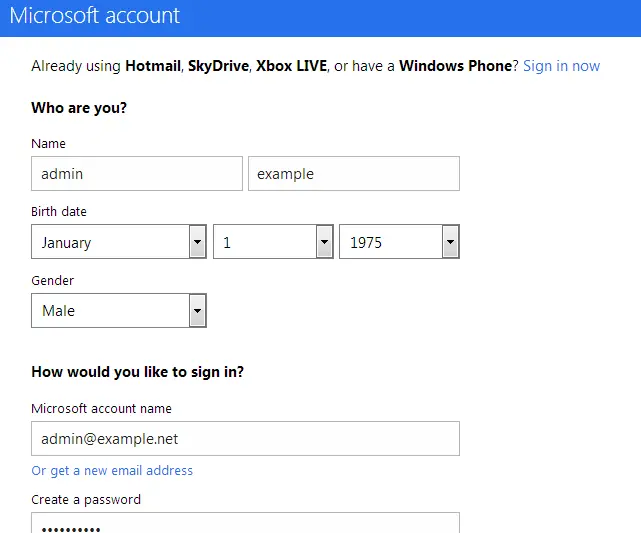The image size is (641, 533).
Task: Click the bold Hotmail text
Action: pos(152,66)
